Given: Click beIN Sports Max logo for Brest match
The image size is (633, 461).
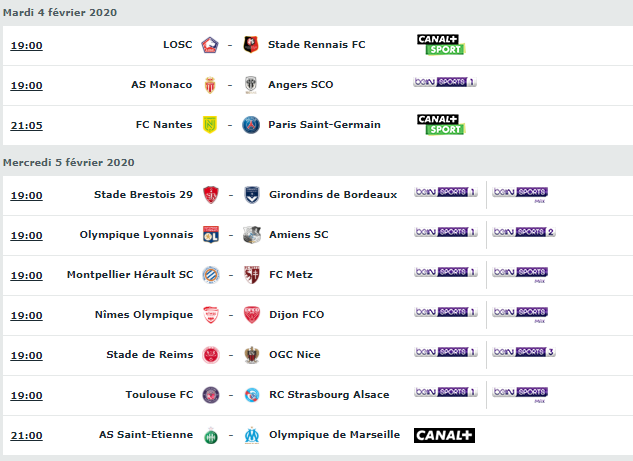Looking at the screenshot, I should [520, 195].
